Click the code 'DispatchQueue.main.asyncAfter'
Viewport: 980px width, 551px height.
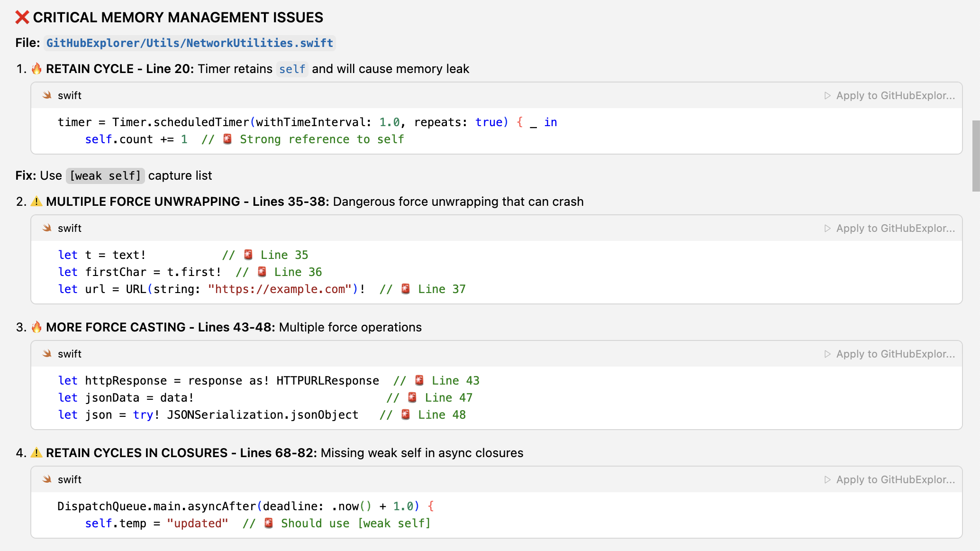(157, 506)
